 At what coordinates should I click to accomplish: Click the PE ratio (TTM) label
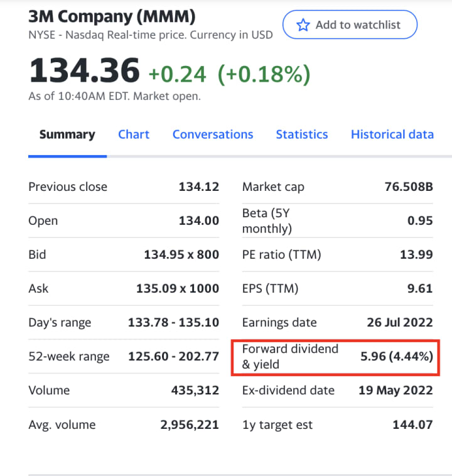pos(281,255)
